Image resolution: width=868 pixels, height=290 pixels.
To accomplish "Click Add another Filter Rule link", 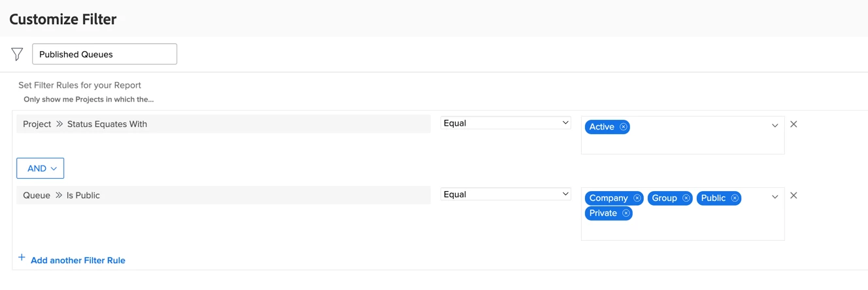I will 78,261.
